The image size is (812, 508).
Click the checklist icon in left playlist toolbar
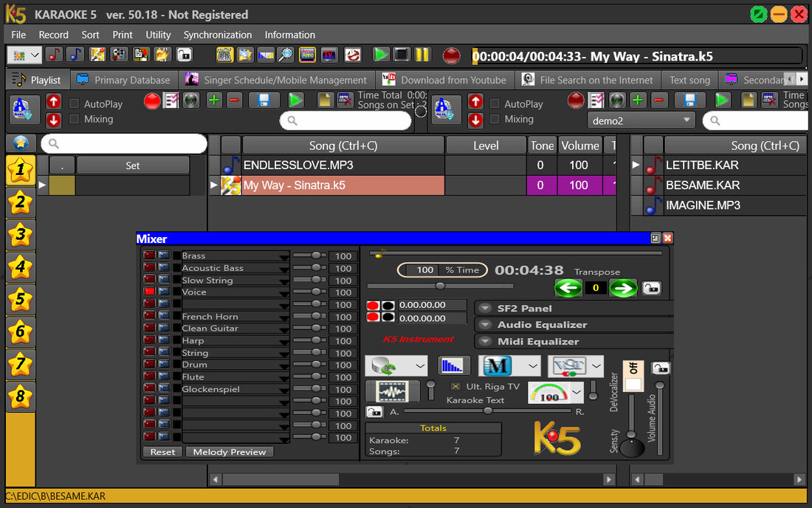pos(171,100)
